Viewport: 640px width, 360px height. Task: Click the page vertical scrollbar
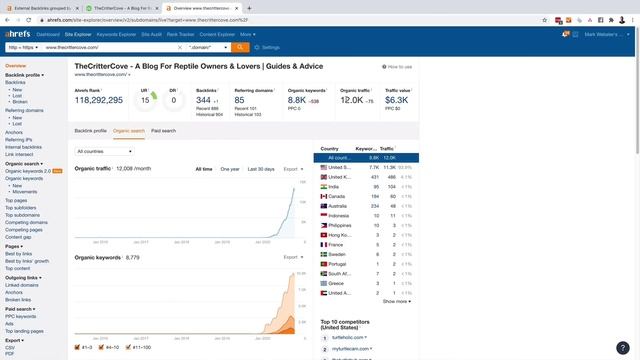638,90
